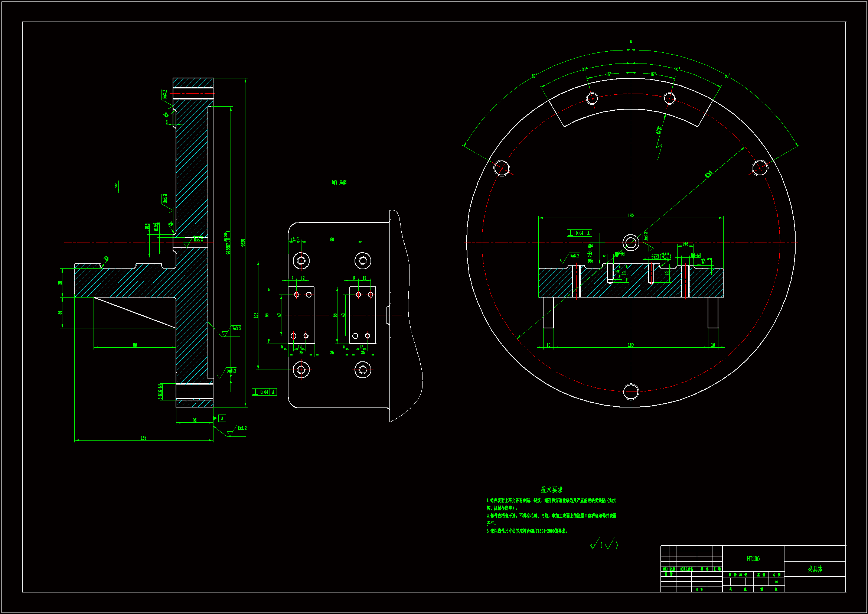Click the datum A flag below section view
The image size is (868, 614).
(x=222, y=418)
